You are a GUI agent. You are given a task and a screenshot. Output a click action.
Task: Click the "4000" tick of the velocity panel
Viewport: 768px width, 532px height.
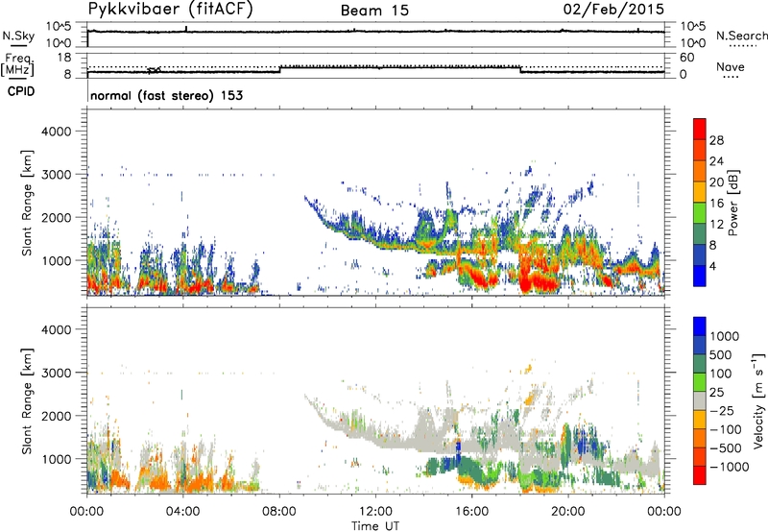click(x=57, y=329)
